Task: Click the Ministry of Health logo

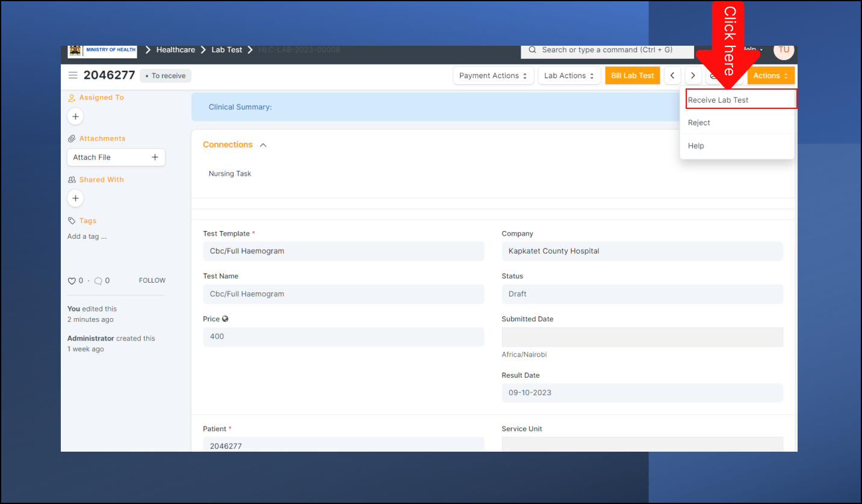Action: click(x=102, y=51)
